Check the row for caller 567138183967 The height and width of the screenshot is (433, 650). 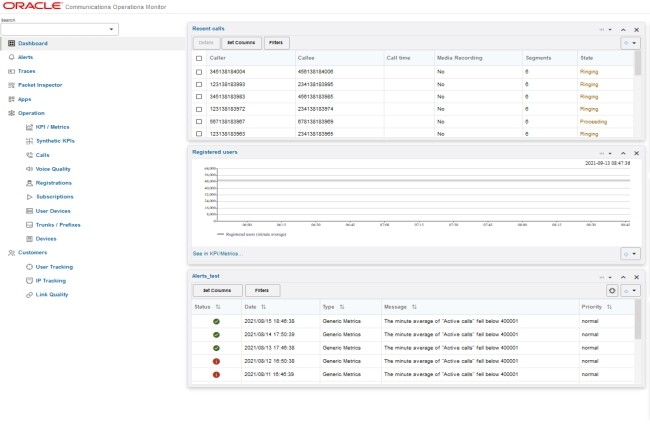coord(199,122)
